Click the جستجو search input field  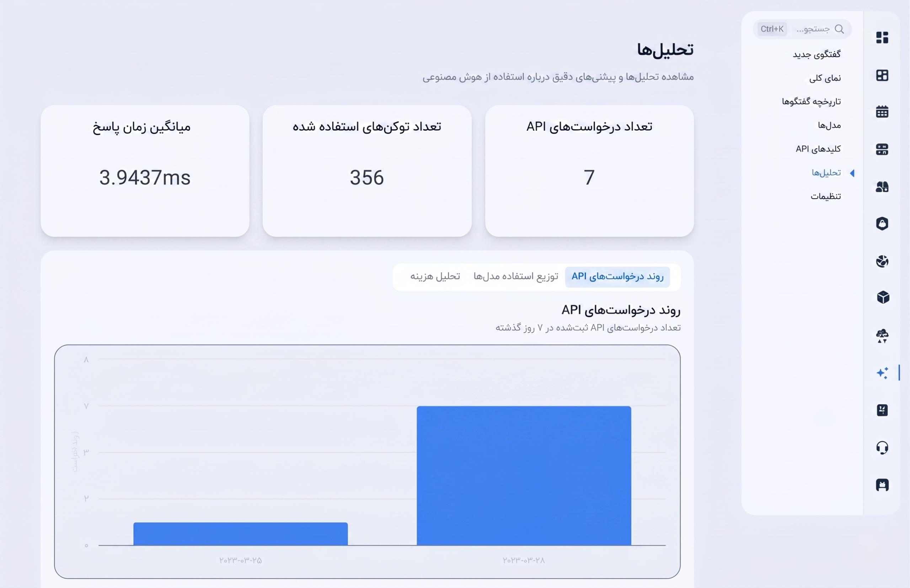tap(802, 29)
